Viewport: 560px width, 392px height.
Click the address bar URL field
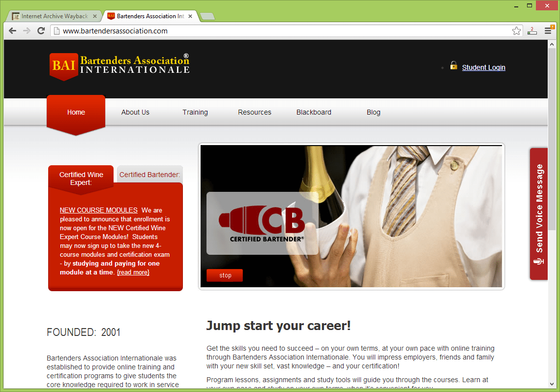pos(286,30)
